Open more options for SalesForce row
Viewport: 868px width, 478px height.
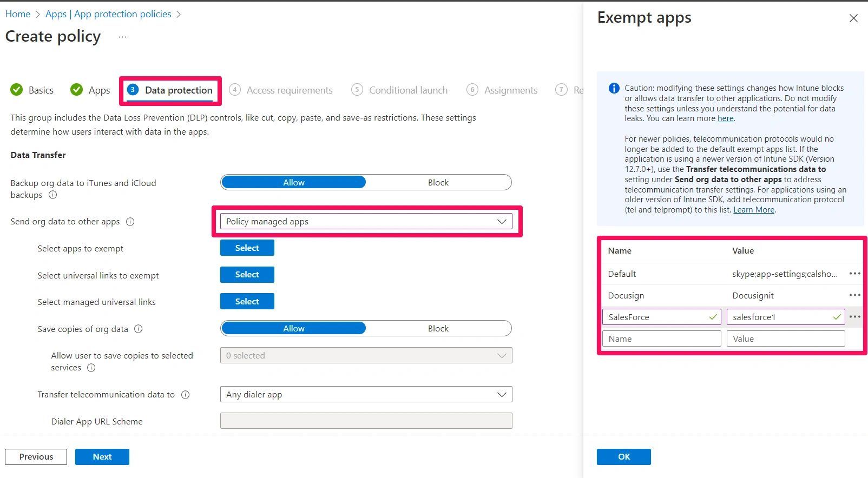tap(854, 317)
